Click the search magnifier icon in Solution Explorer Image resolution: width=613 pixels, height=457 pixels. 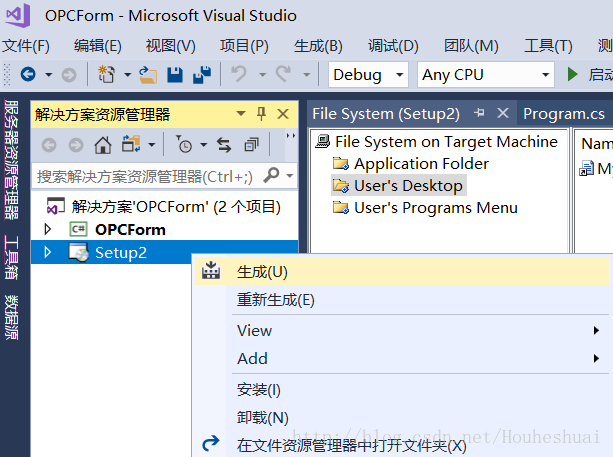[271, 175]
